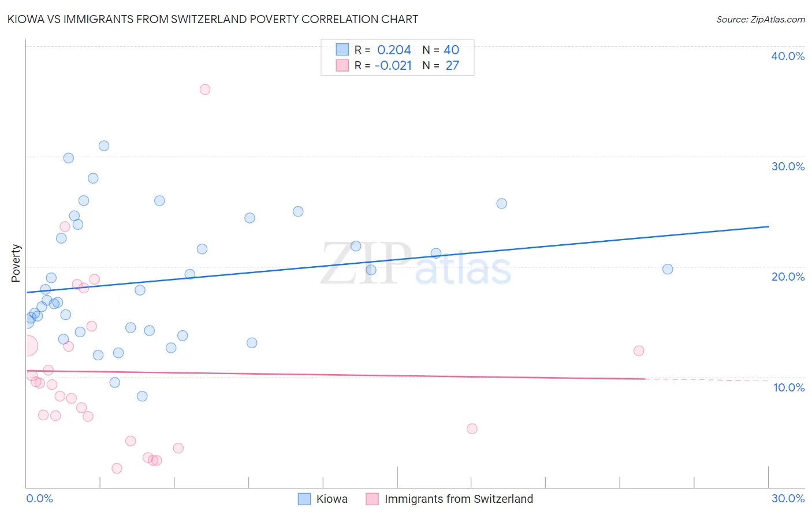Click the blue swatch beside R = 0.204
This screenshot has height=515, width=812.
coord(342,50)
